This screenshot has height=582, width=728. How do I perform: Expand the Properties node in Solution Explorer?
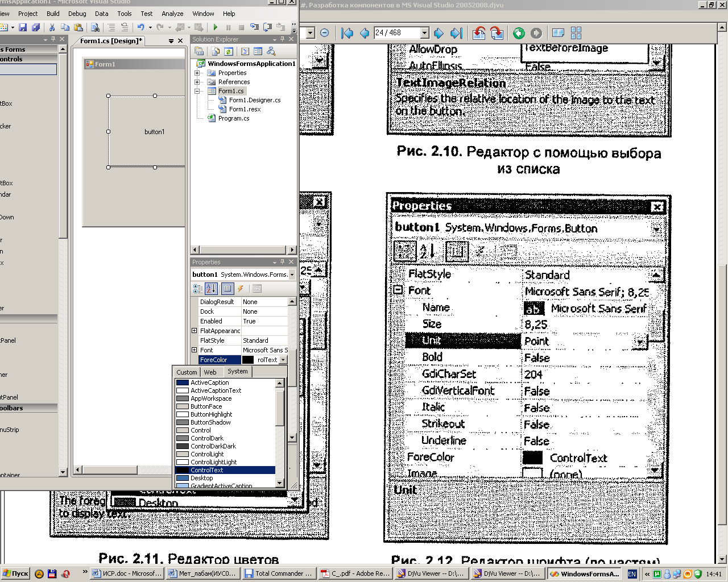(197, 73)
